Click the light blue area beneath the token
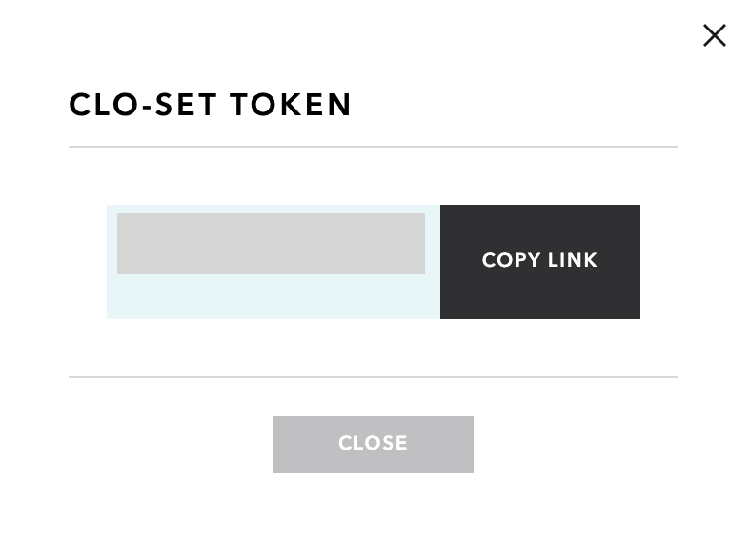The image size is (749, 560). 273,296
